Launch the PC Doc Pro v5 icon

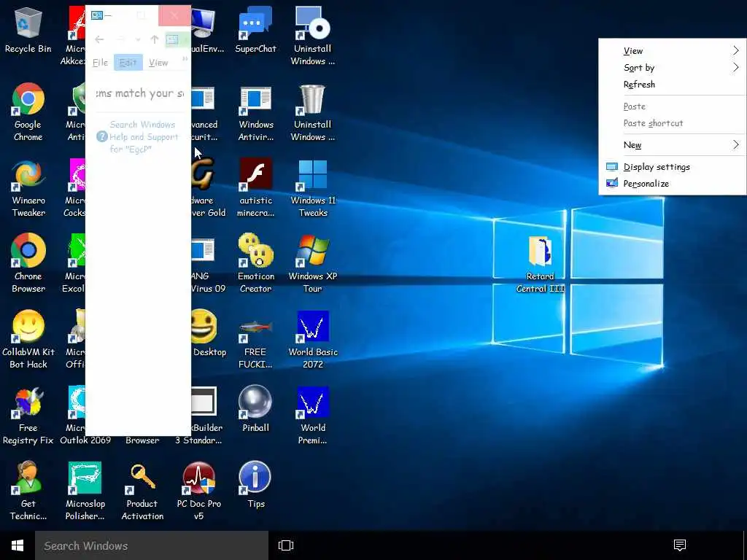click(198, 491)
